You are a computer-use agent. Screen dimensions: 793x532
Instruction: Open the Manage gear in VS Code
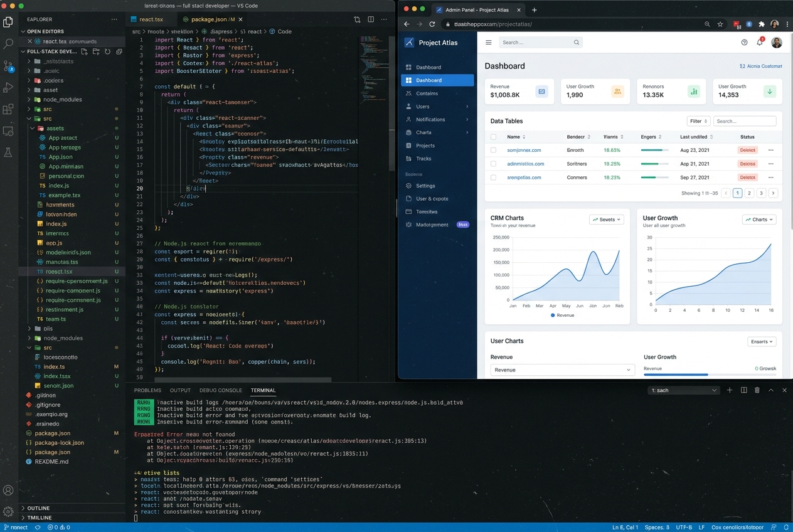8,511
